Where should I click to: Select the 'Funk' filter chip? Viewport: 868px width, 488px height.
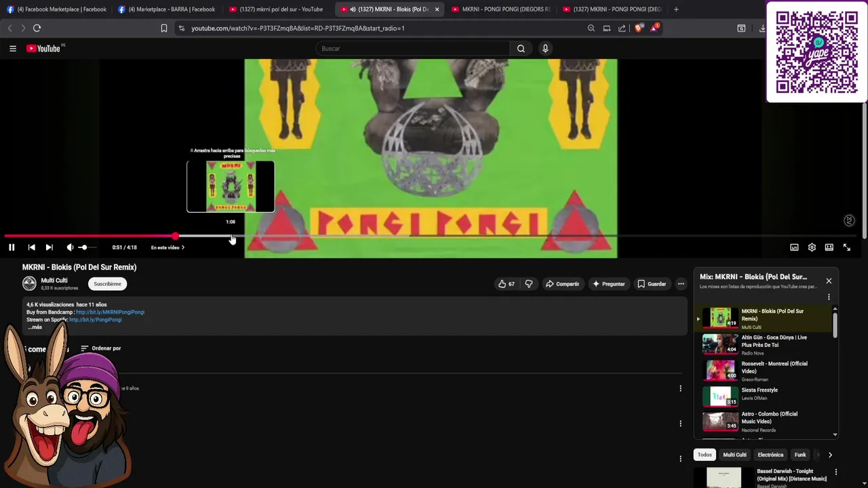click(800, 455)
